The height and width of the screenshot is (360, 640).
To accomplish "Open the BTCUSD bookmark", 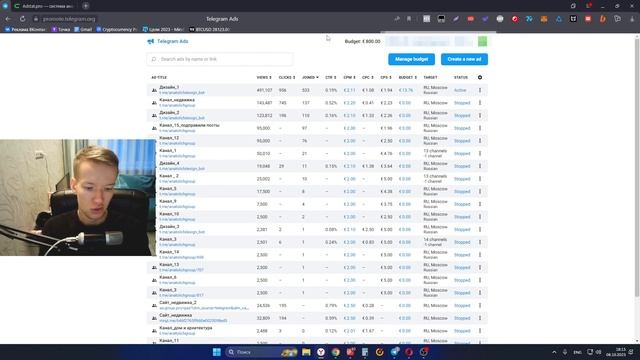I will 210,29.
